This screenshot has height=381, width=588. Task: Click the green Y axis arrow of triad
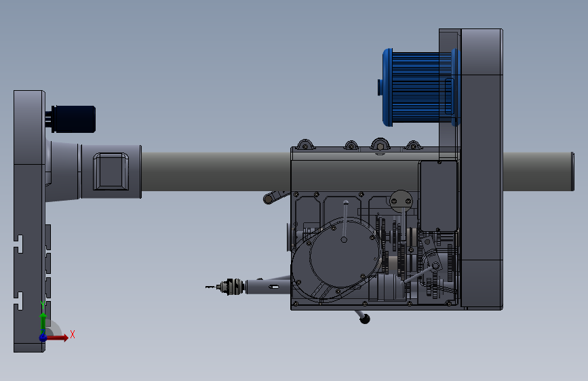tap(43, 322)
